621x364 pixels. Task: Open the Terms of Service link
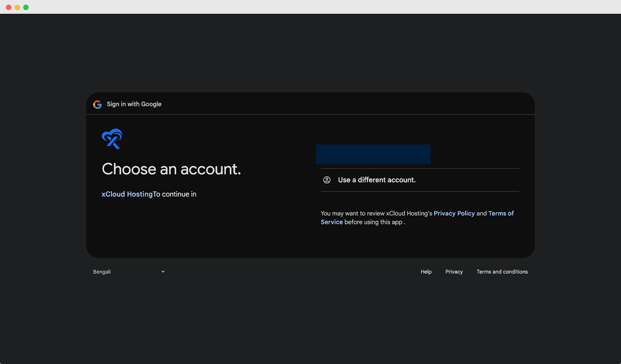[x=501, y=213]
